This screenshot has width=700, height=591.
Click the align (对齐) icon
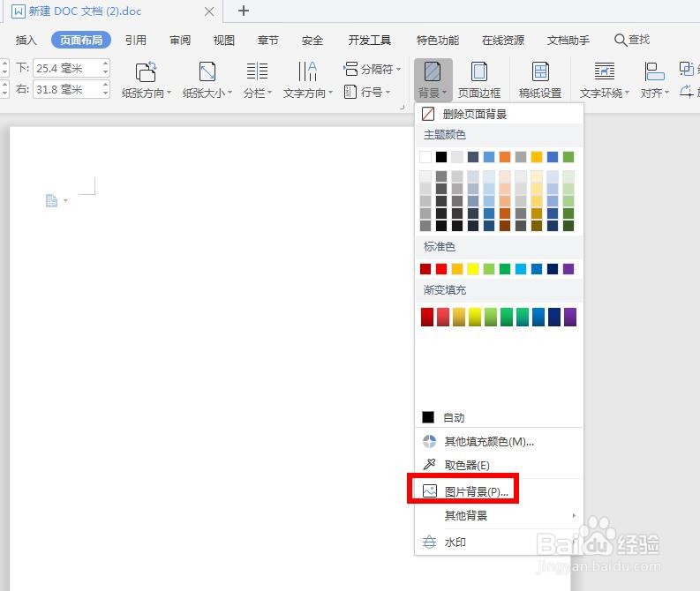pyautogui.click(x=654, y=71)
